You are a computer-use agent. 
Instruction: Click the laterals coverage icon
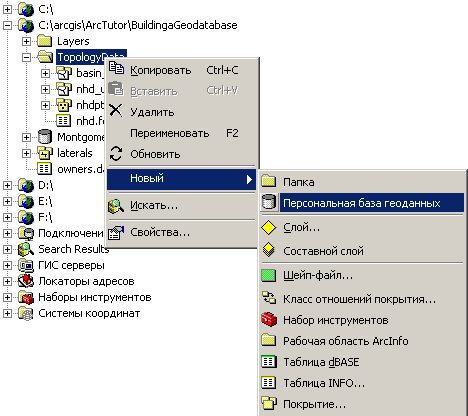(x=45, y=153)
